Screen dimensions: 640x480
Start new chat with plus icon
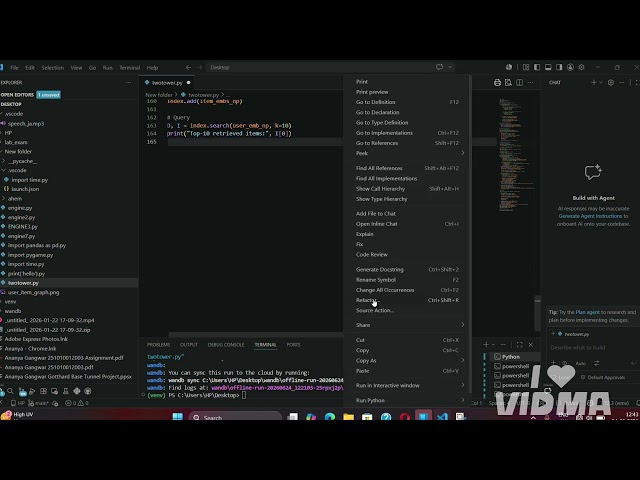click(593, 82)
